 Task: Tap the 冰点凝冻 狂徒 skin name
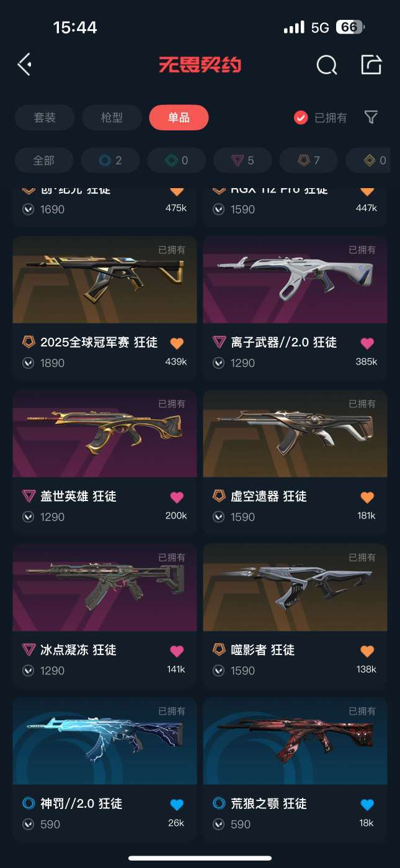pos(78,650)
